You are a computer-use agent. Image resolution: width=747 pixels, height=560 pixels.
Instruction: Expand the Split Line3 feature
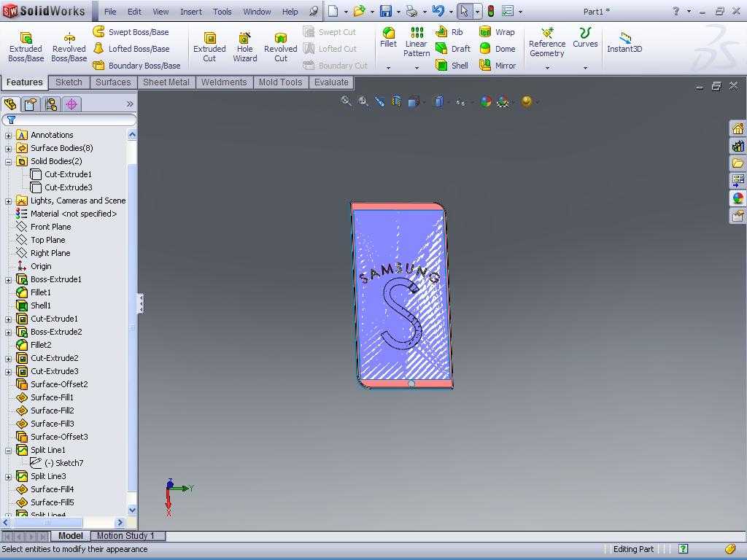8,477
